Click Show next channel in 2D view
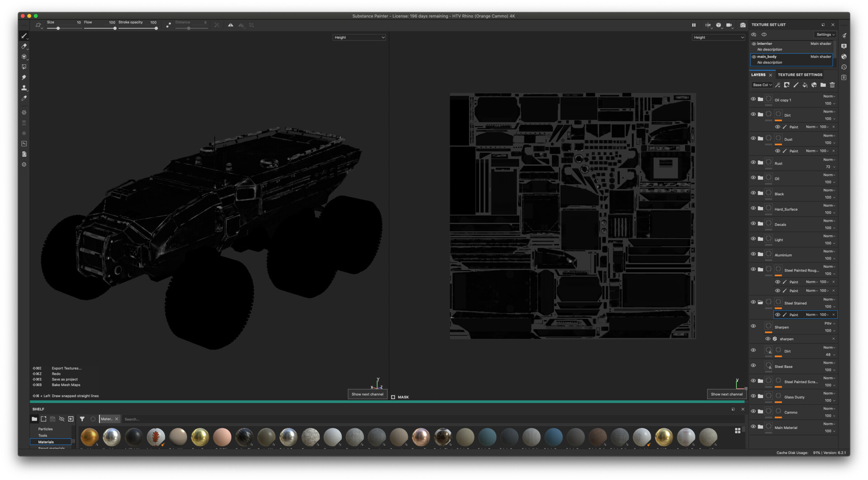 pyautogui.click(x=726, y=394)
